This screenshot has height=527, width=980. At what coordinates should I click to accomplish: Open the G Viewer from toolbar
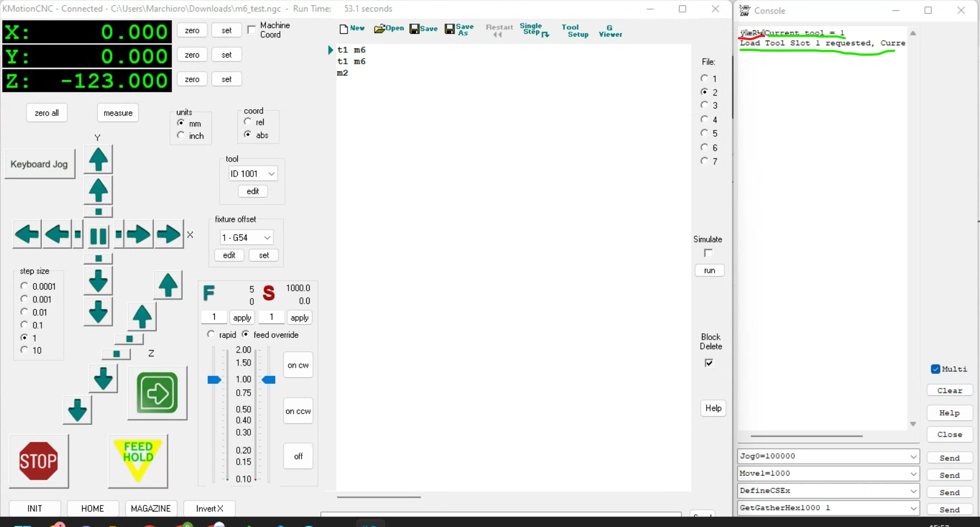(610, 31)
